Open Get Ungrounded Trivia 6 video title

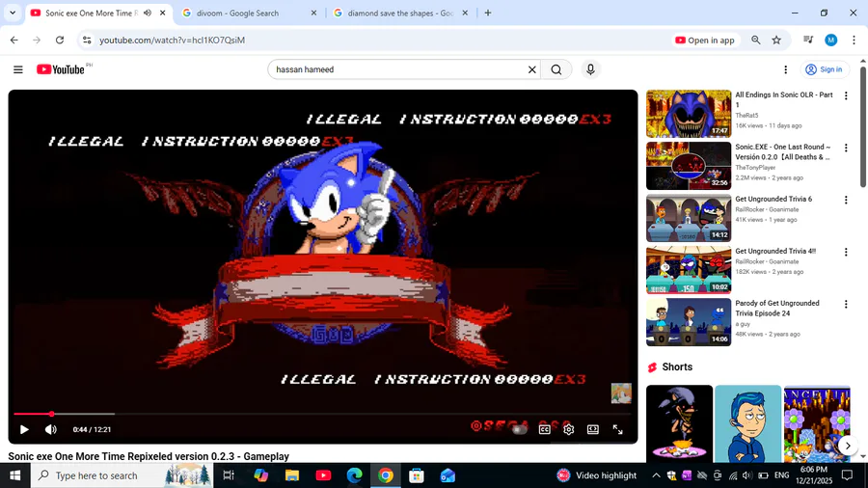[773, 200]
